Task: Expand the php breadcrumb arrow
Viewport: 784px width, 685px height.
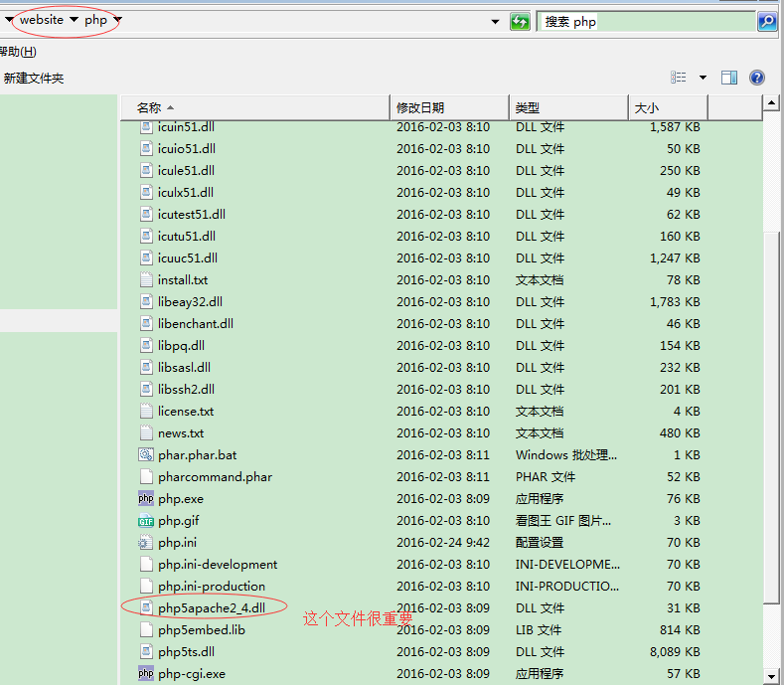Action: pos(117,20)
